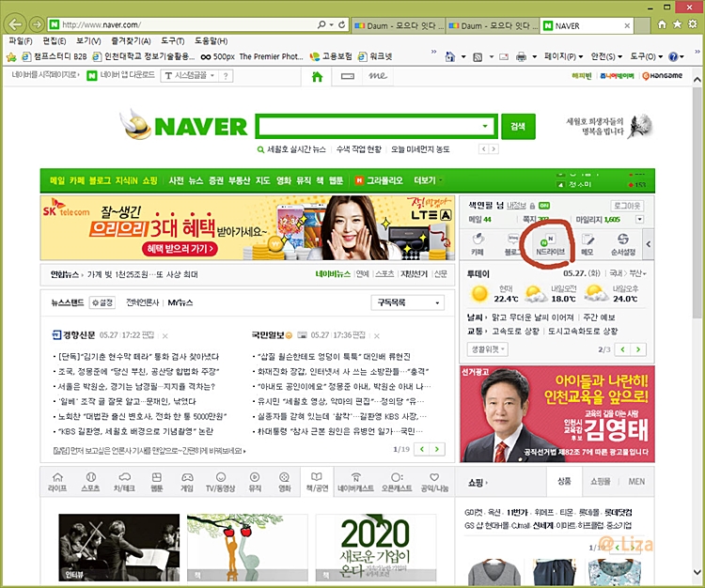The height and width of the screenshot is (588, 705).
Task: Open the 보기(V) menu
Action: [x=88, y=41]
